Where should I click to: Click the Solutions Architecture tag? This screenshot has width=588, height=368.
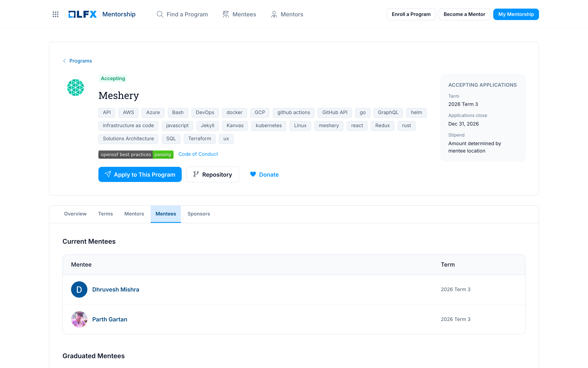[128, 139]
